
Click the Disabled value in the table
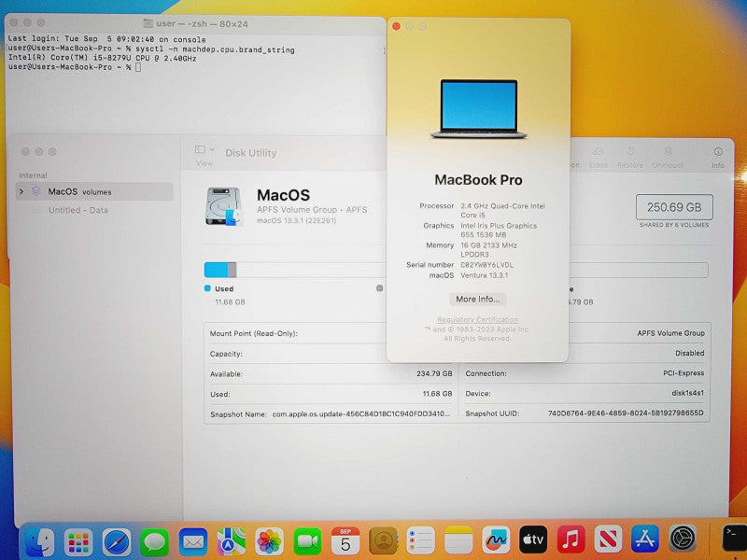(x=689, y=353)
